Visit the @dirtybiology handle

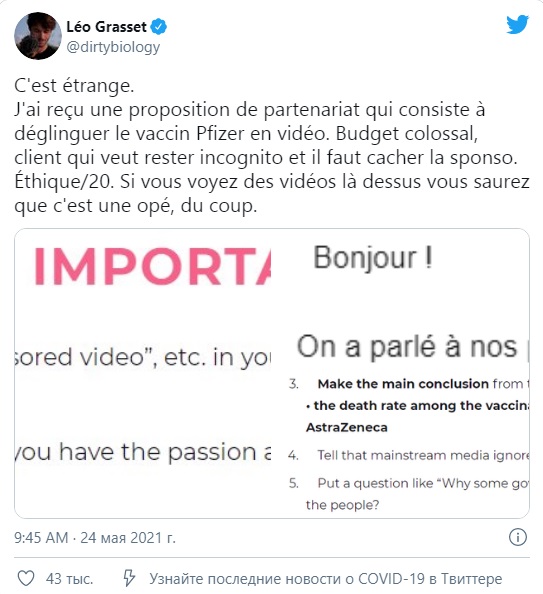point(113,47)
